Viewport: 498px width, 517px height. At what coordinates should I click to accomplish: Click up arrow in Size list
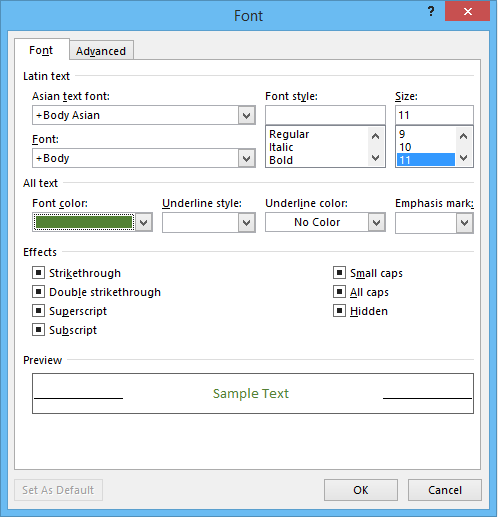click(x=463, y=136)
